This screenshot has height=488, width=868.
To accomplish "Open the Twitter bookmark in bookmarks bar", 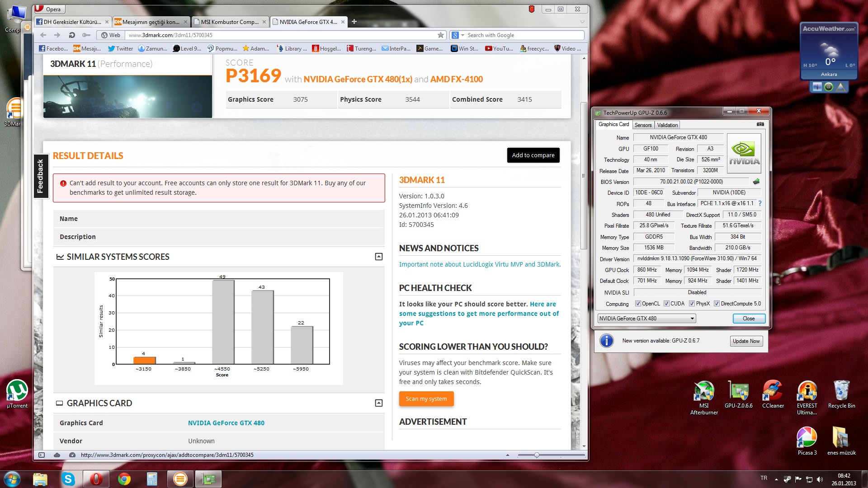I will tap(120, 48).
